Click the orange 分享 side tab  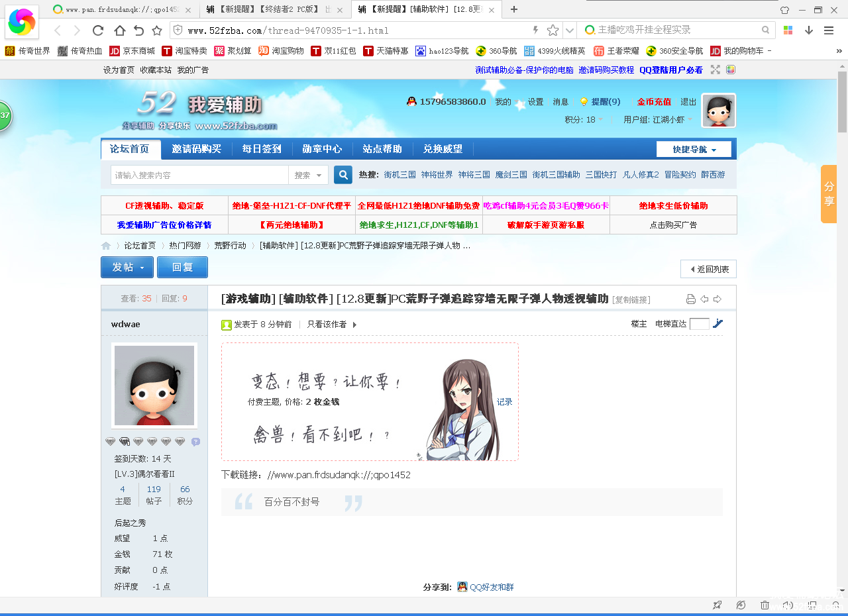click(x=829, y=194)
